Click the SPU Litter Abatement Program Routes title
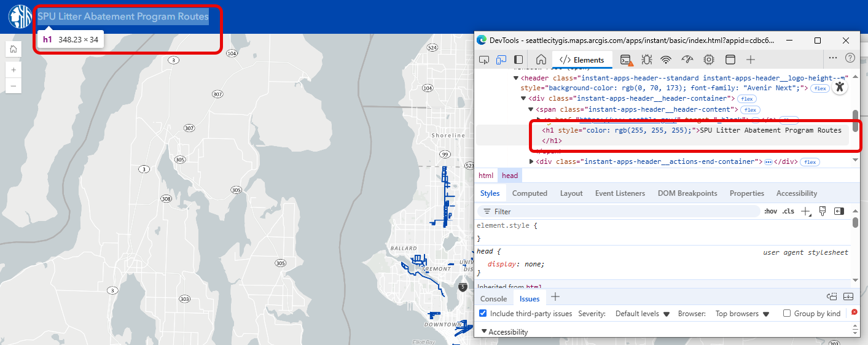 [123, 17]
